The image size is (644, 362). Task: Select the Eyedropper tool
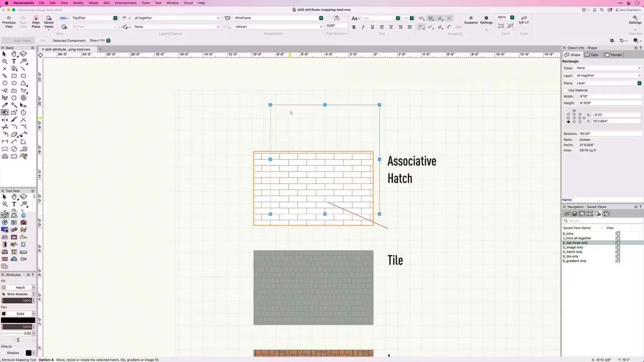click(5, 105)
